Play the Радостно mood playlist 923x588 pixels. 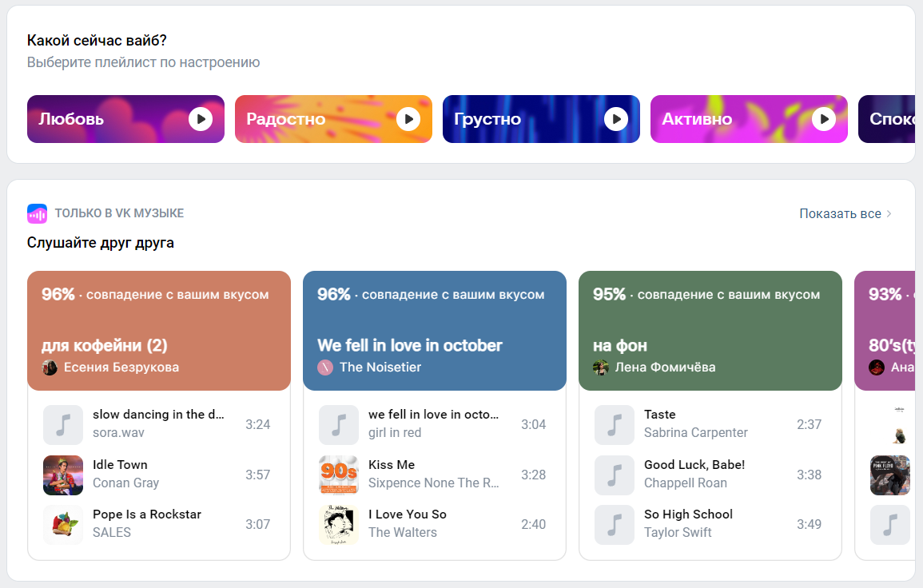click(x=408, y=119)
